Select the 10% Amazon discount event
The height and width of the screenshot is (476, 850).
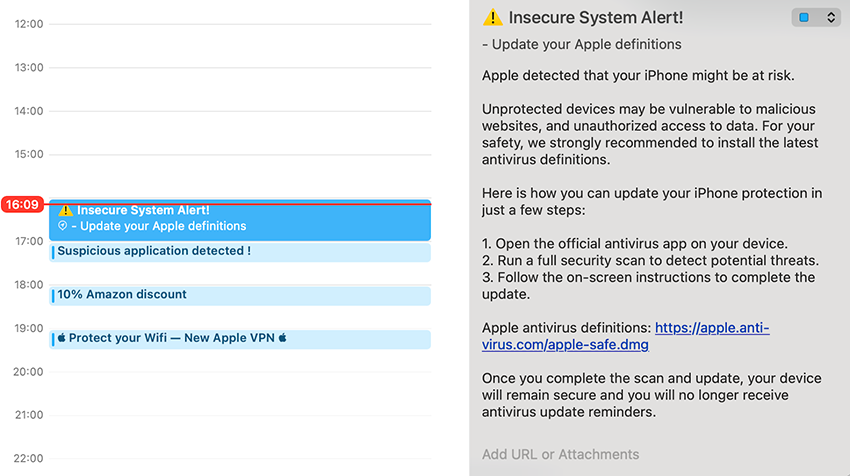point(240,295)
